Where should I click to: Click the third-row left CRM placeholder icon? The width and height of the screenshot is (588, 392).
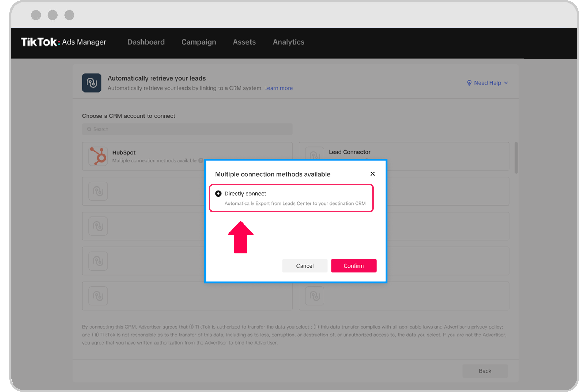(x=98, y=226)
